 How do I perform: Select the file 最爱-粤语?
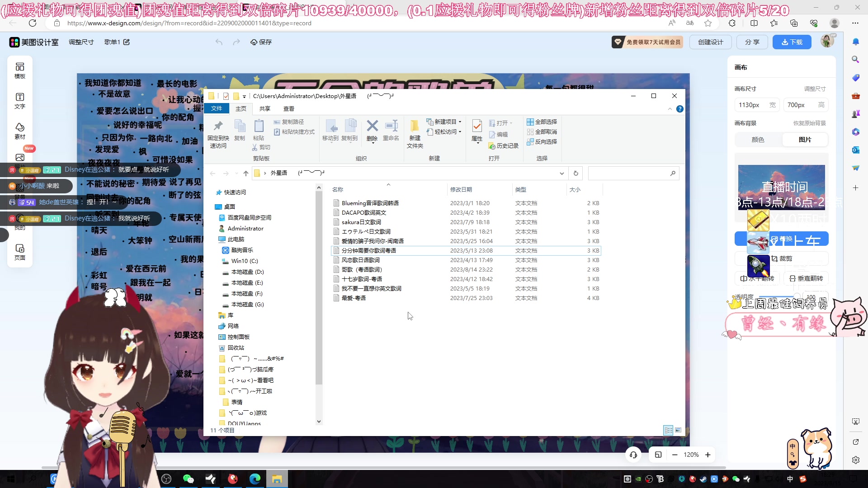(354, 298)
